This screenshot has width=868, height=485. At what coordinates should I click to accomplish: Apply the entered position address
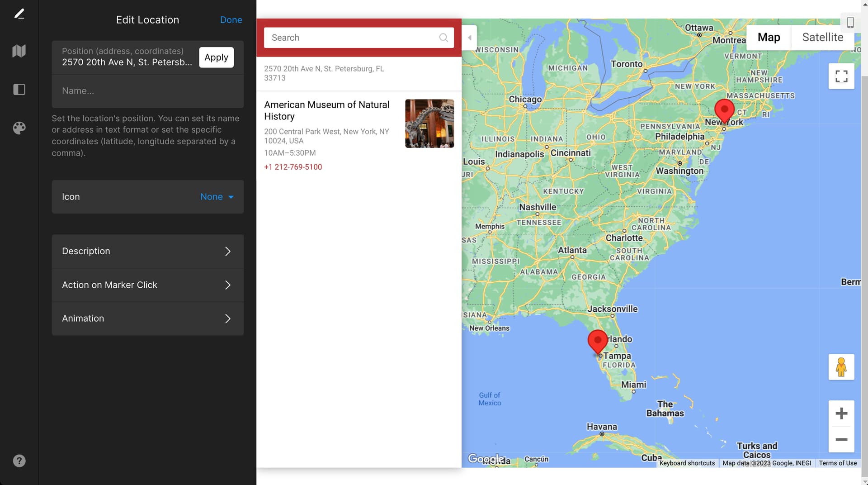(x=216, y=57)
